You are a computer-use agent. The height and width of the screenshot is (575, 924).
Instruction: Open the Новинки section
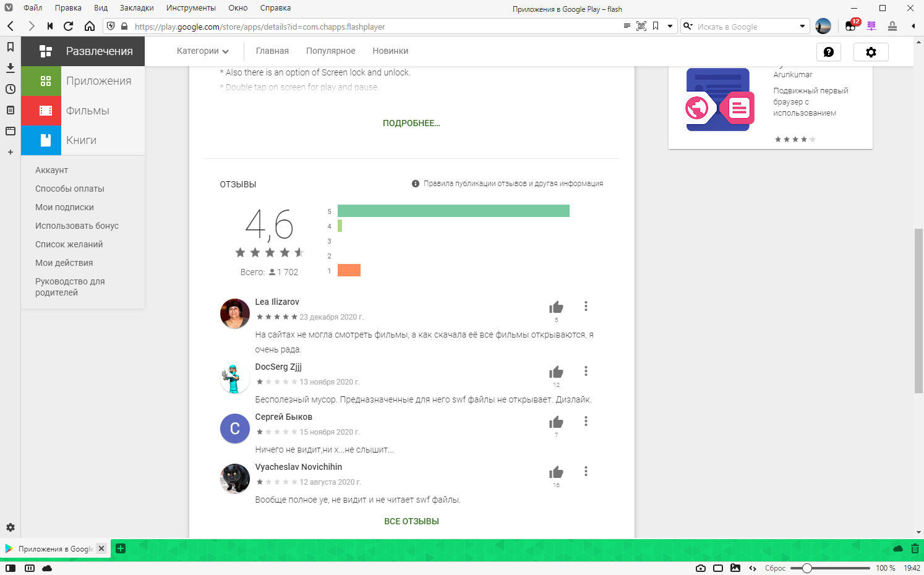[390, 51]
